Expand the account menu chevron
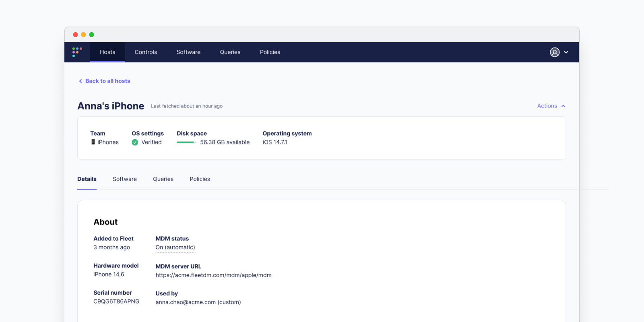Viewport: 644px width, 322px height. tap(566, 52)
